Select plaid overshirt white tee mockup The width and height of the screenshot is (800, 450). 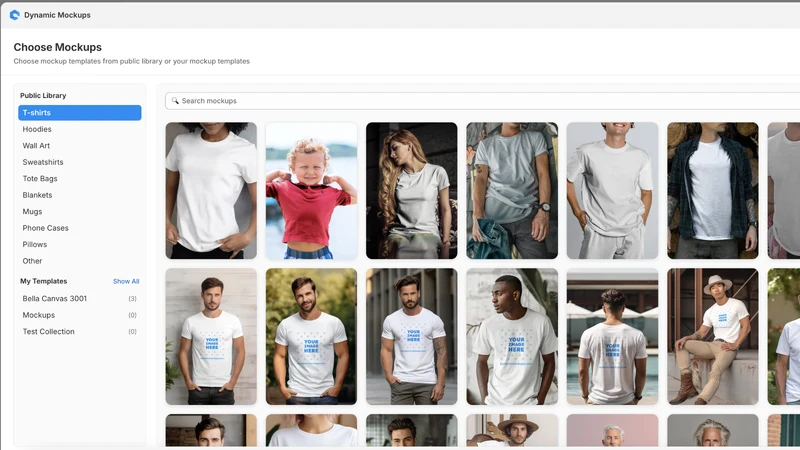point(713,190)
